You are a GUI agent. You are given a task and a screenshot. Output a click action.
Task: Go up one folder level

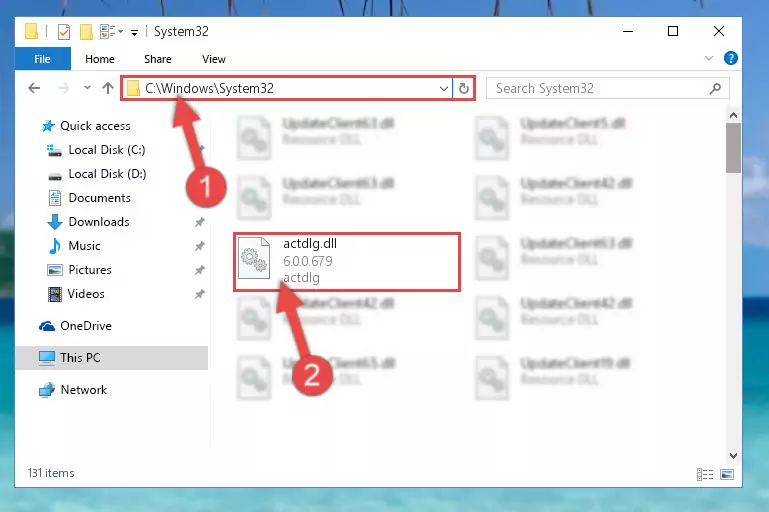pos(108,88)
